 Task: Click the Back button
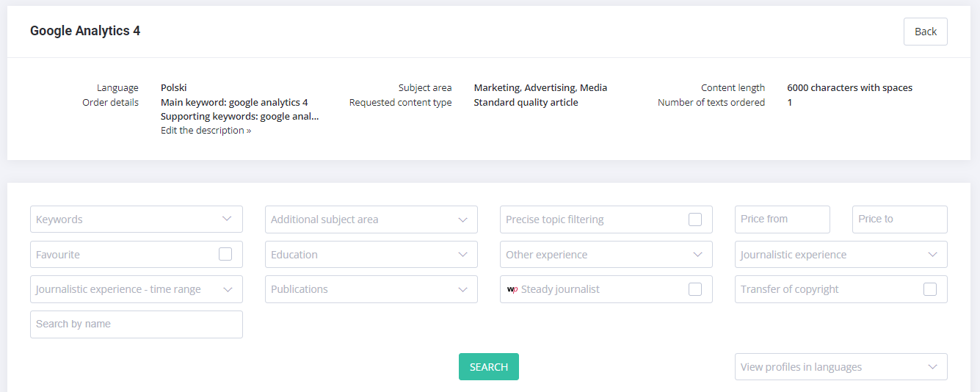(925, 32)
